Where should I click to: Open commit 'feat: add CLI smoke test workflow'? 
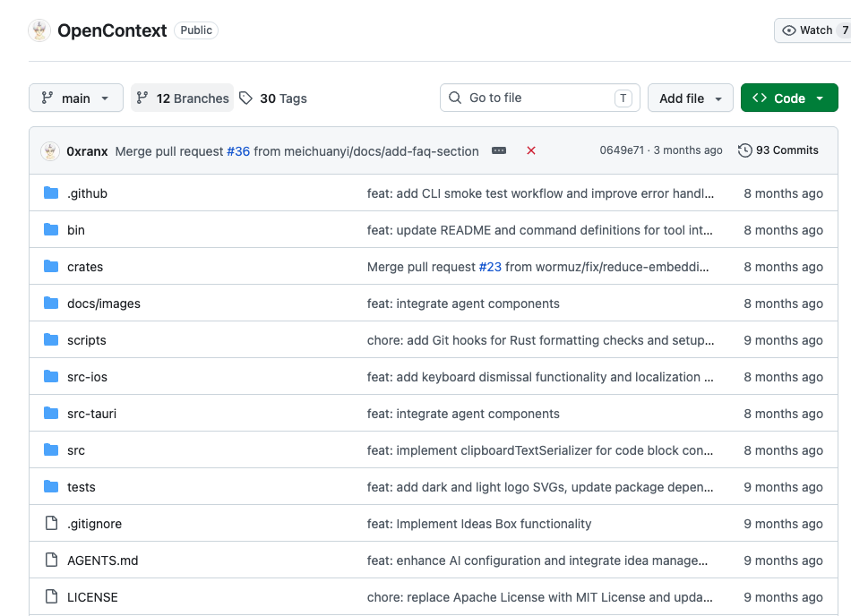540,193
